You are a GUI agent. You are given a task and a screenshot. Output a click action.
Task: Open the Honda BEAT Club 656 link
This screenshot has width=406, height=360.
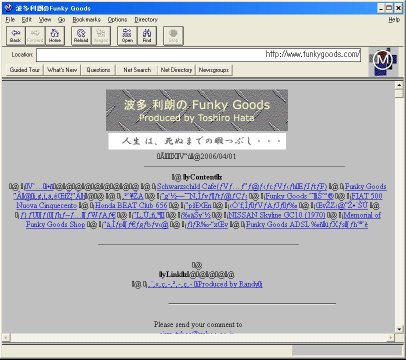[x=131, y=206]
